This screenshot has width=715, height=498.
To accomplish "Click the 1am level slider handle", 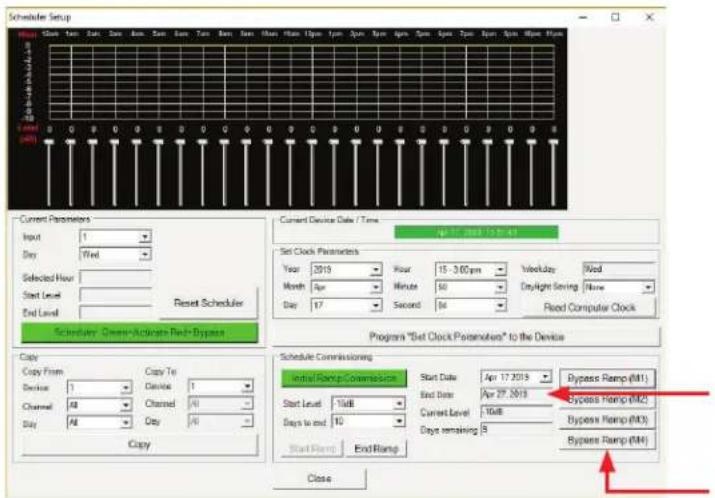I will [71, 142].
